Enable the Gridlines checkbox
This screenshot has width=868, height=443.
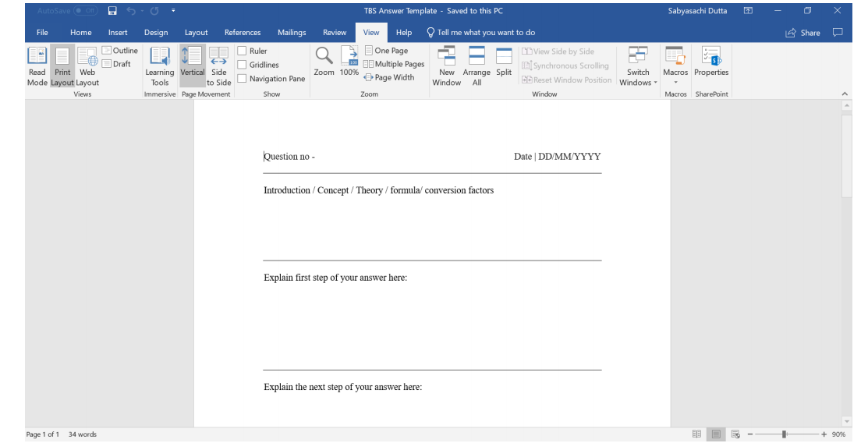point(242,64)
